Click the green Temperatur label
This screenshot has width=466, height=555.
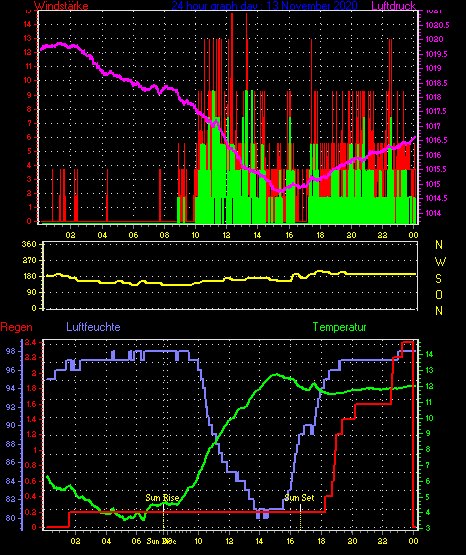(339, 327)
